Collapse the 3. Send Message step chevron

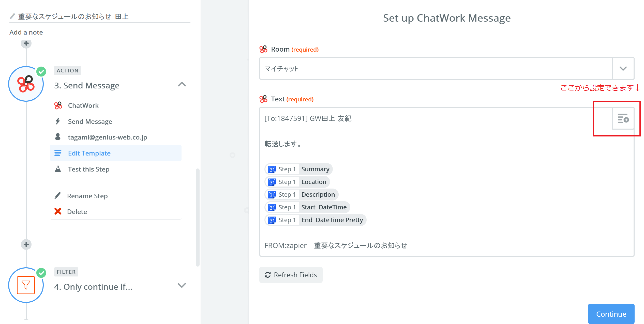point(182,84)
